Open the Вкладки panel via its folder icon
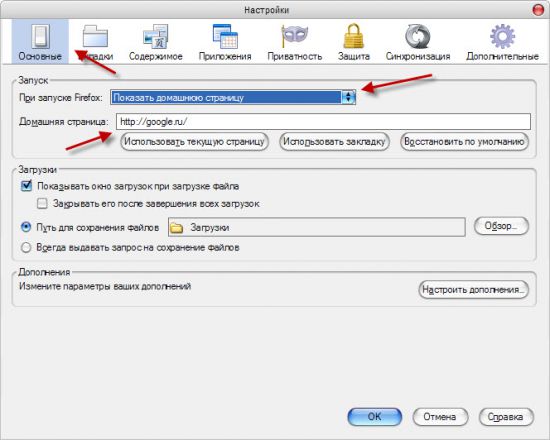Image resolution: width=550 pixels, height=440 pixels. click(95, 36)
